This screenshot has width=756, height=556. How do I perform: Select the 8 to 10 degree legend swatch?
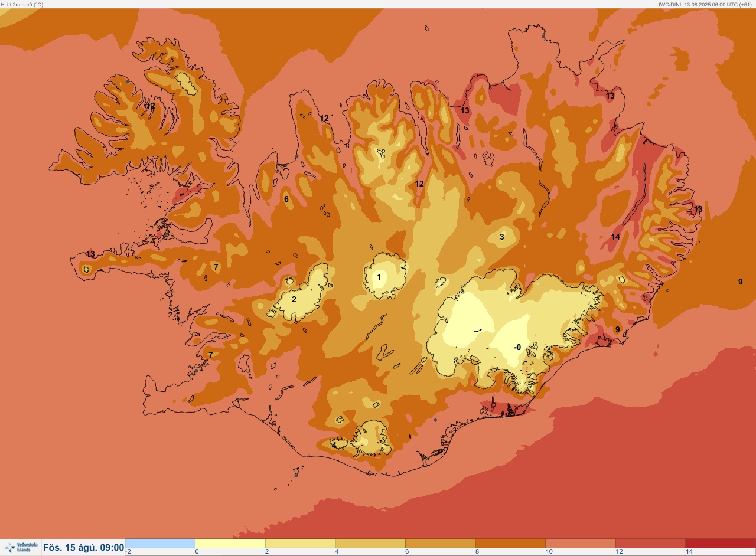click(x=510, y=544)
